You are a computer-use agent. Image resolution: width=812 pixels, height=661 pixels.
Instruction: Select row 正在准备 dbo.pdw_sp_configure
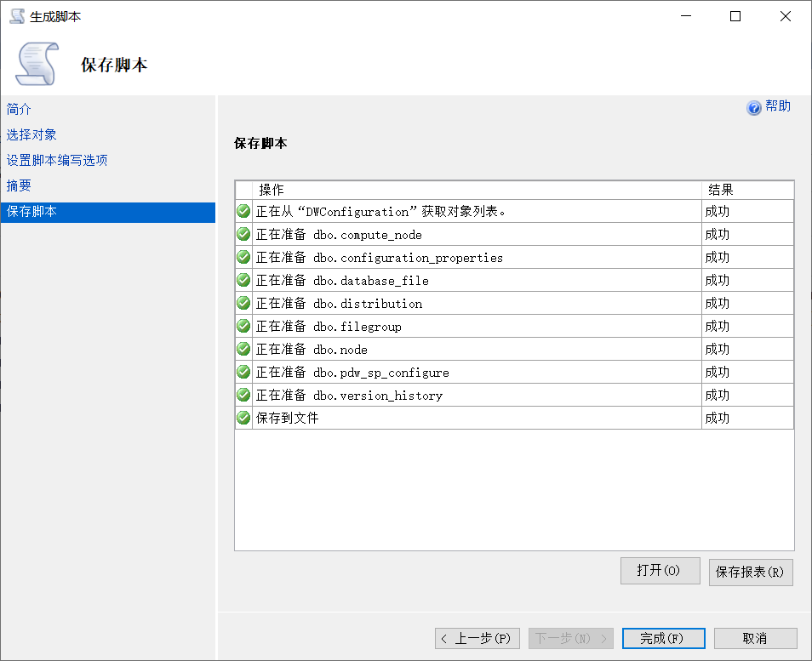click(514, 372)
